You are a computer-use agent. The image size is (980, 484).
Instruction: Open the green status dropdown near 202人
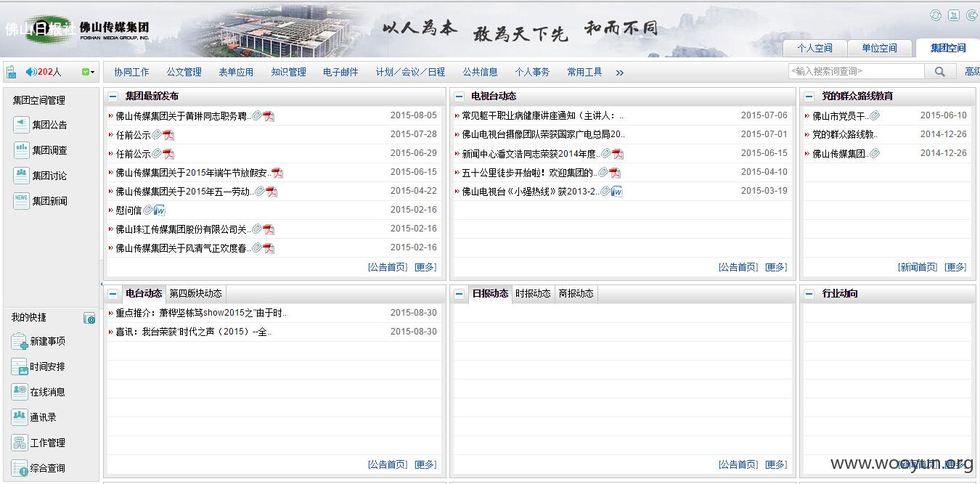point(88,72)
